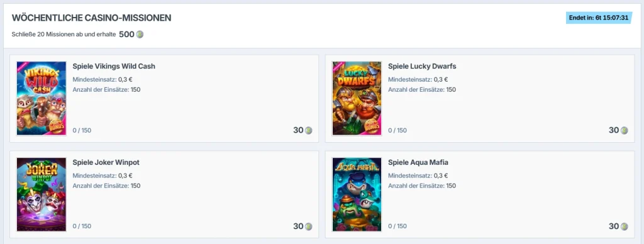Open the Lucky Dwarfs game thumbnail

[x=357, y=98]
